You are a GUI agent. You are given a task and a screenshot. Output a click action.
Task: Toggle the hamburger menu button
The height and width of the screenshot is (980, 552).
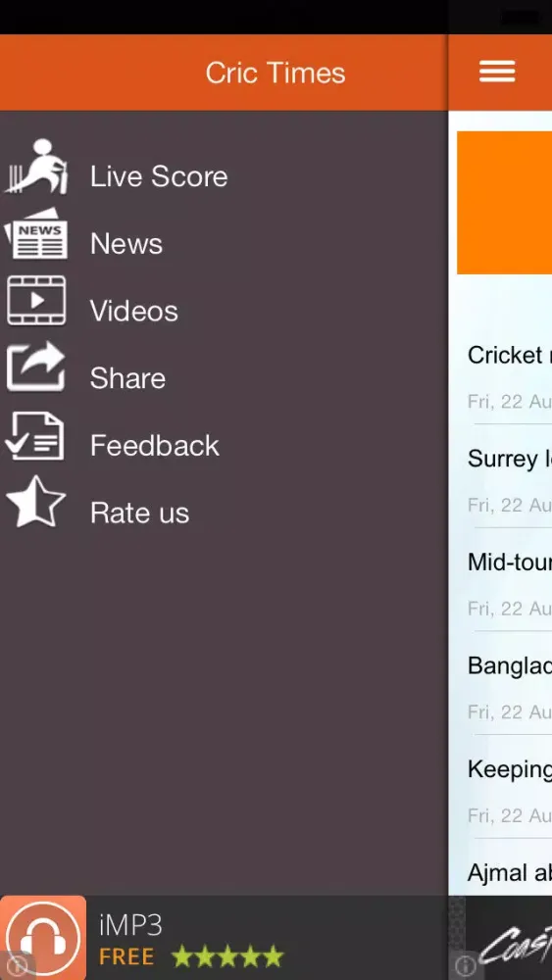click(x=498, y=72)
